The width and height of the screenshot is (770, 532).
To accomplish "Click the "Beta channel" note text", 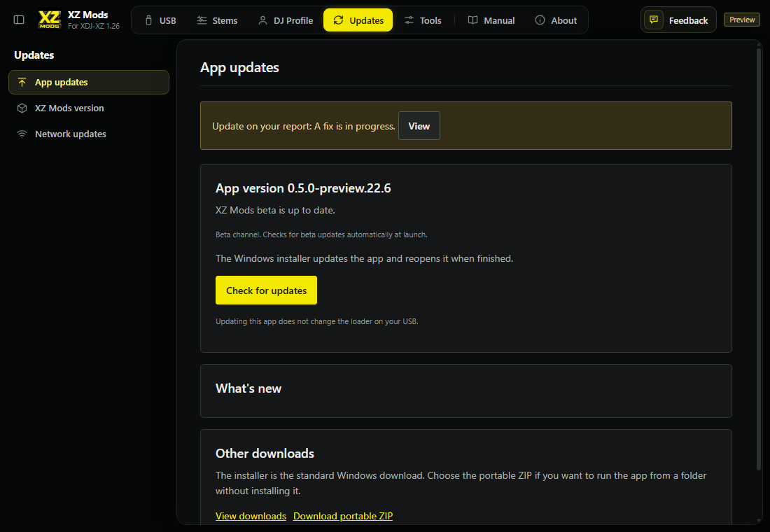I will pyautogui.click(x=321, y=234).
